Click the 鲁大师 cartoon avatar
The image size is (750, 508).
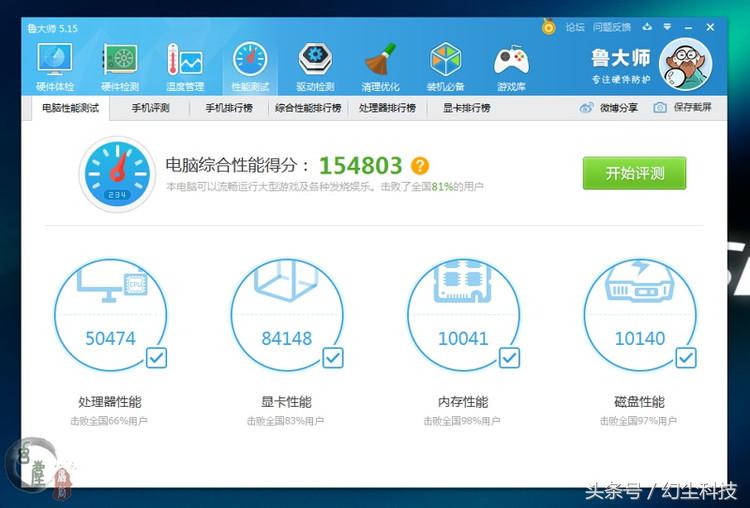pyautogui.click(x=685, y=64)
